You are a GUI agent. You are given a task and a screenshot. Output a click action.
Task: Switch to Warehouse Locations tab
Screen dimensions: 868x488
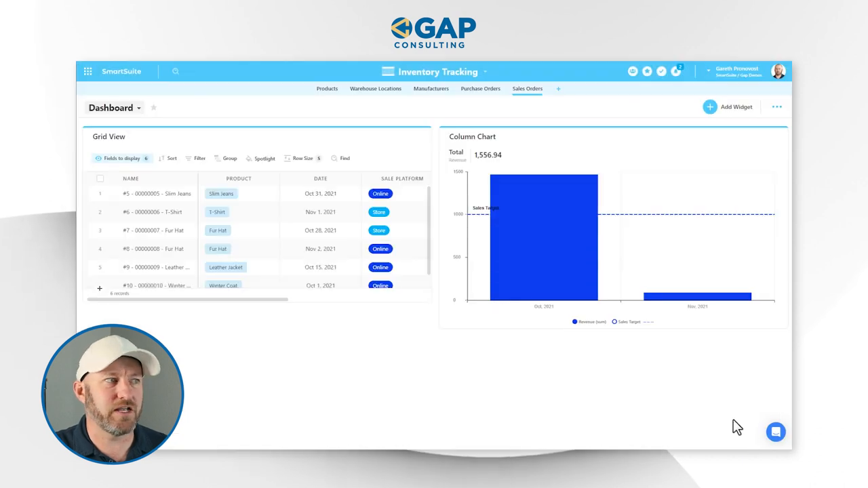click(x=376, y=89)
